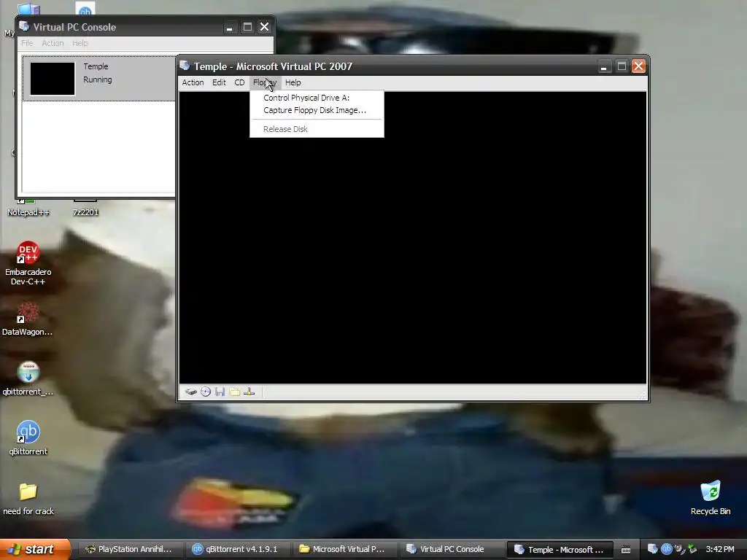Click Temple window title bar icon
Screen dimensions: 747x560
185,66
